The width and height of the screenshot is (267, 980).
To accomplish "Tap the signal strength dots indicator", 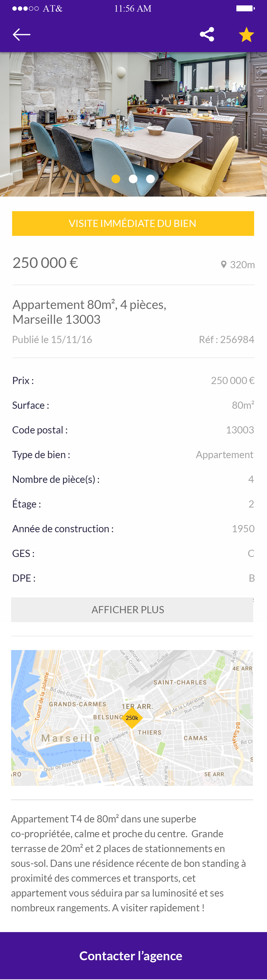I will point(25,8).
